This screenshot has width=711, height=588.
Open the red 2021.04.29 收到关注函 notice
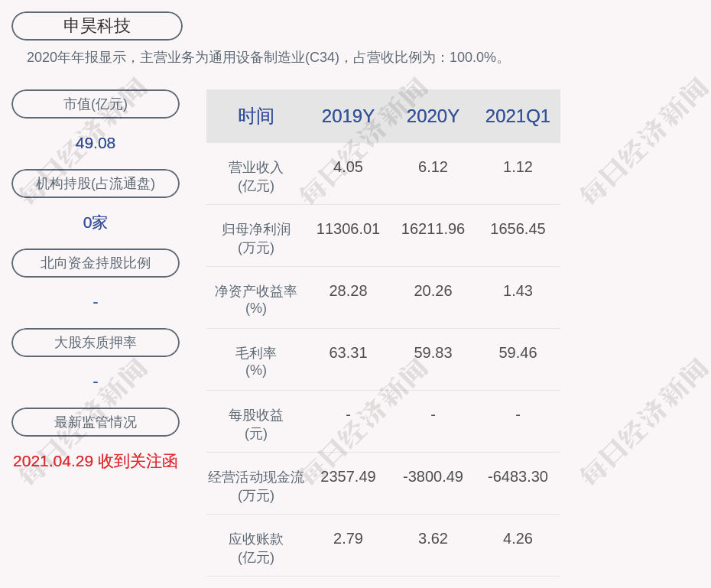click(96, 461)
